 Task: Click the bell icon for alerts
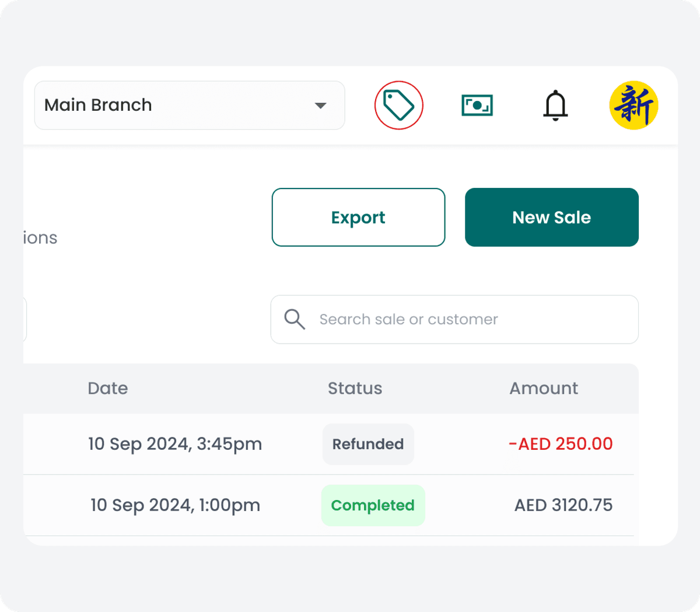click(555, 105)
